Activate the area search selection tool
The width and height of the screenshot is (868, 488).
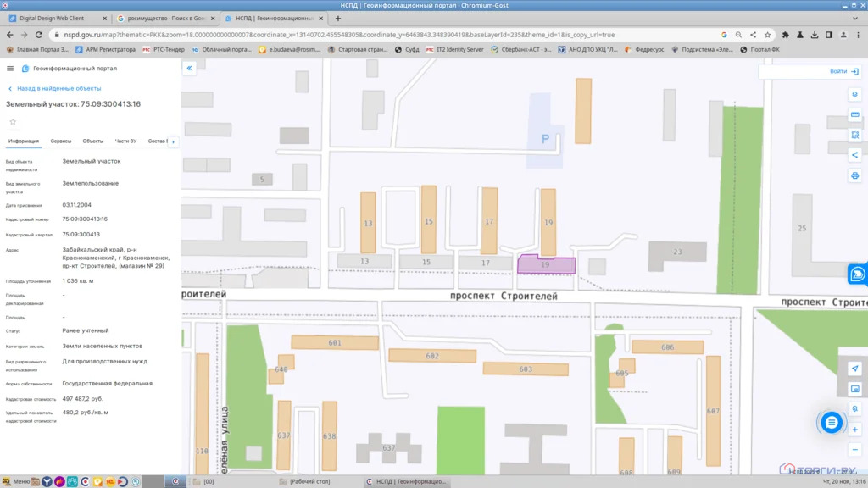(854, 135)
